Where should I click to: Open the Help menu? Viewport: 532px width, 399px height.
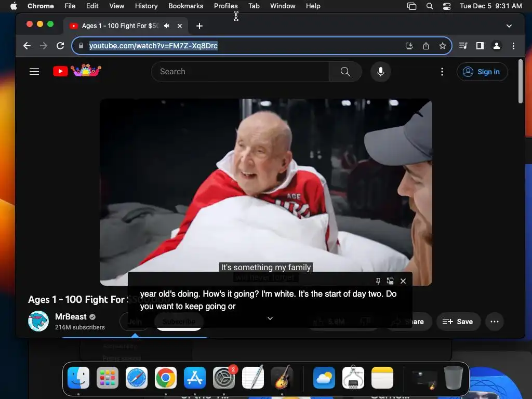[313, 6]
